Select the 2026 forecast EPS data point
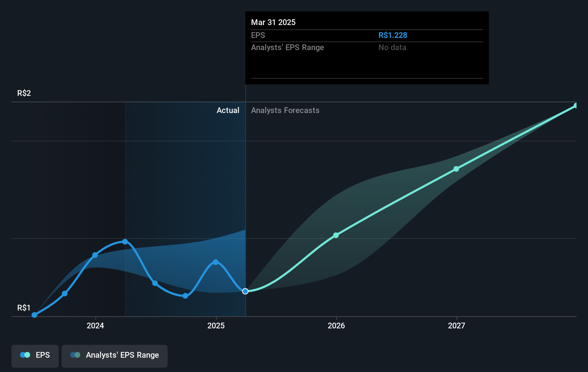Image resolution: width=588 pixels, height=372 pixels. click(336, 235)
